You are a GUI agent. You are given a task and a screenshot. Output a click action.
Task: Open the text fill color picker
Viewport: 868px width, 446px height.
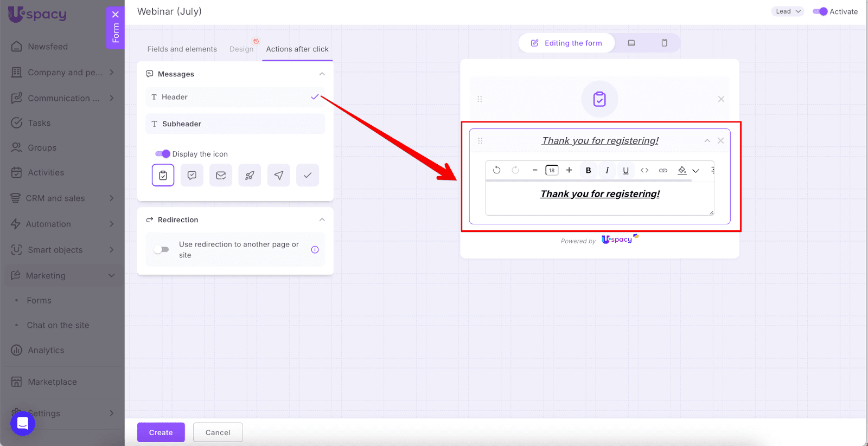coord(682,170)
